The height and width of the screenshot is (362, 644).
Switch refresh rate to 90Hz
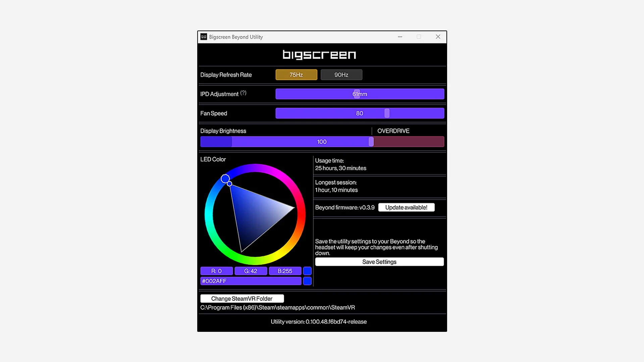click(341, 75)
